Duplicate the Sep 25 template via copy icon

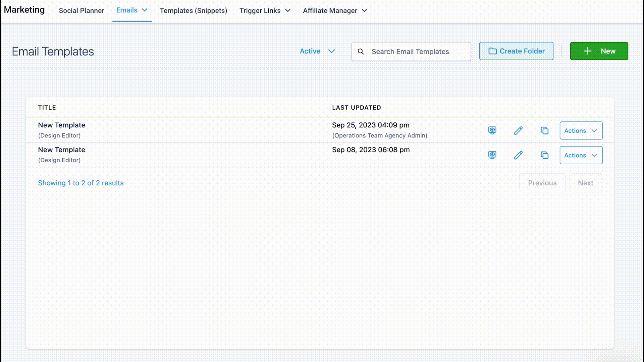pos(544,130)
